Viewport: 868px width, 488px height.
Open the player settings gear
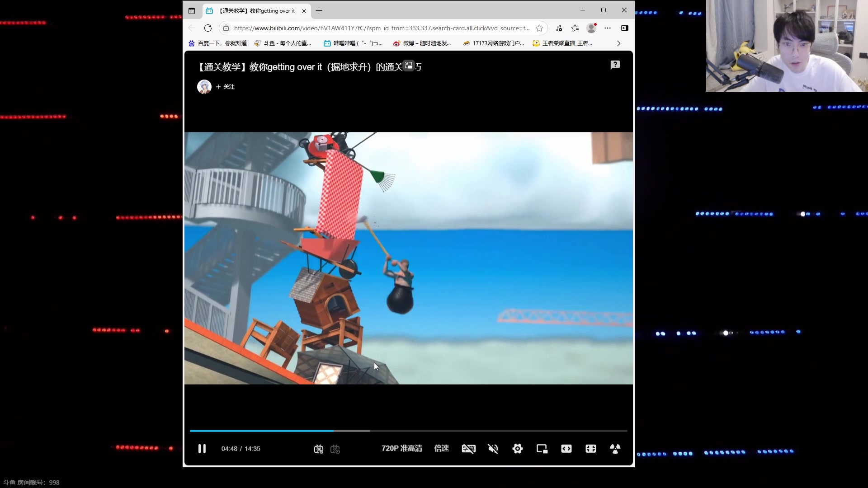point(518,449)
